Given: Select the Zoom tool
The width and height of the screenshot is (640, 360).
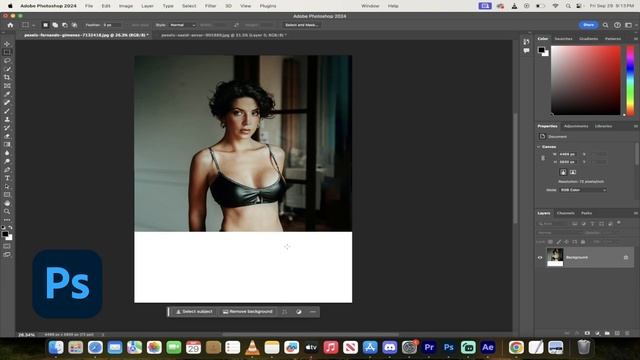Looking at the screenshot, I should 7,211.
